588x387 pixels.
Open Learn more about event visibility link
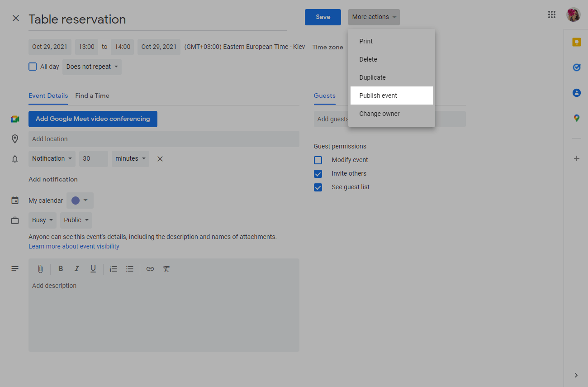tap(74, 246)
